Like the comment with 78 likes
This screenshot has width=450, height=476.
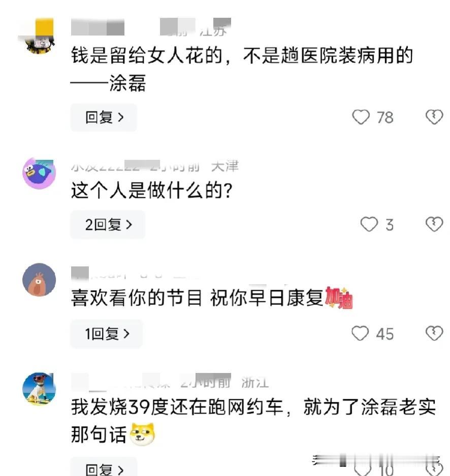click(361, 117)
